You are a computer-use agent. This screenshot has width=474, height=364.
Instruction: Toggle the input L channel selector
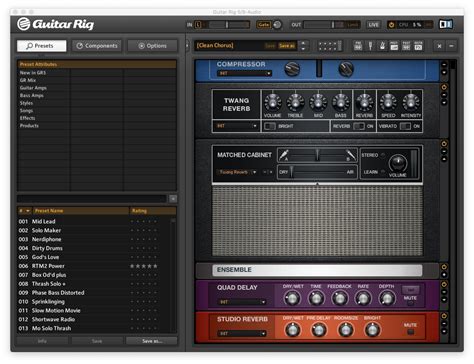pos(198,25)
